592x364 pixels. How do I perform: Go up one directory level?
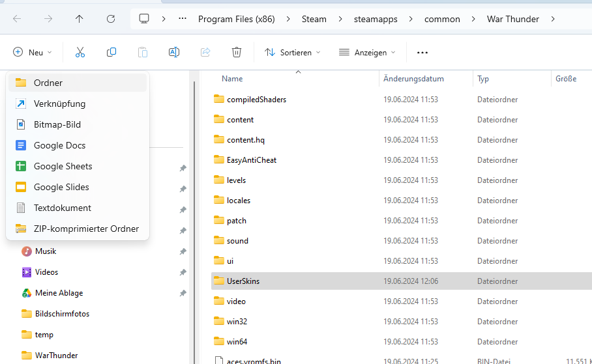tap(80, 19)
